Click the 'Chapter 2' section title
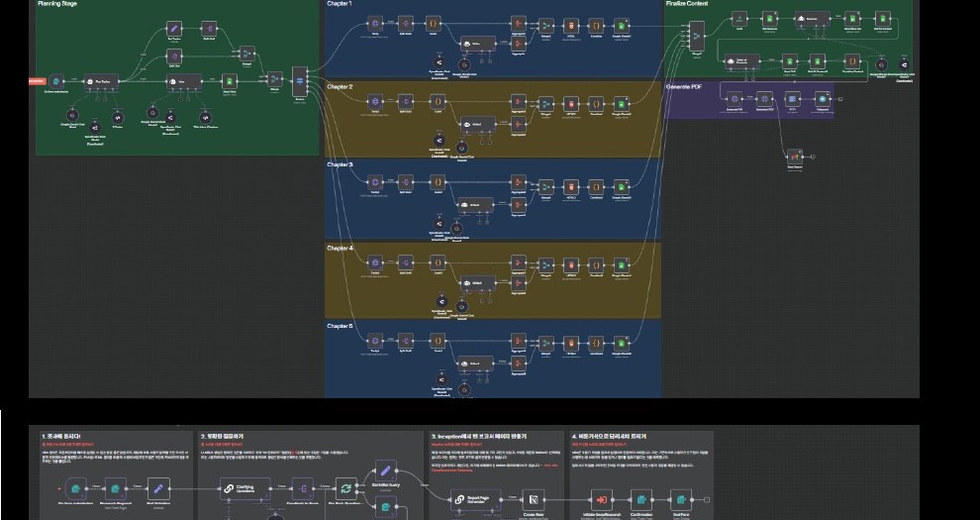 pos(340,87)
